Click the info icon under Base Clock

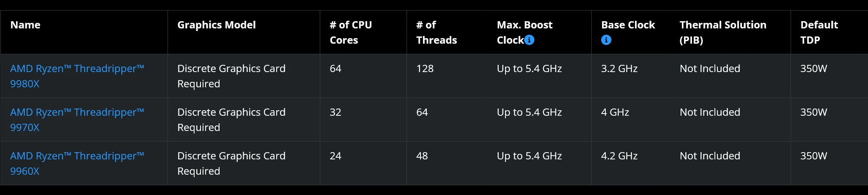pyautogui.click(x=606, y=40)
